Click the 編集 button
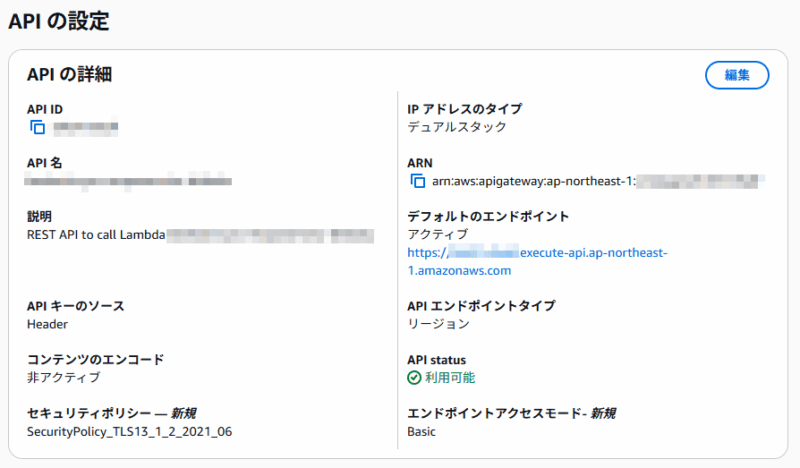Screen dimensions: 800x468 [x=737, y=75]
